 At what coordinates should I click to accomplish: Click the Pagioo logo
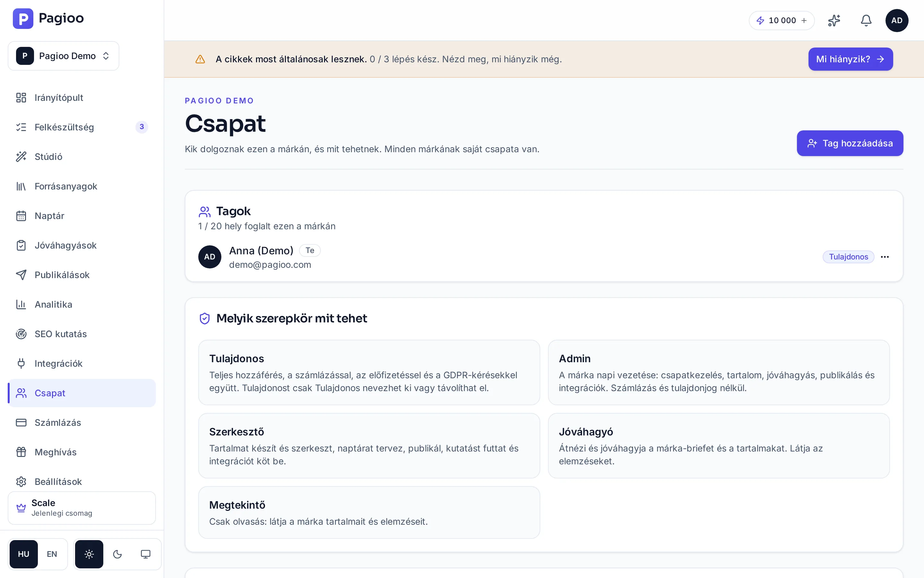click(x=48, y=18)
